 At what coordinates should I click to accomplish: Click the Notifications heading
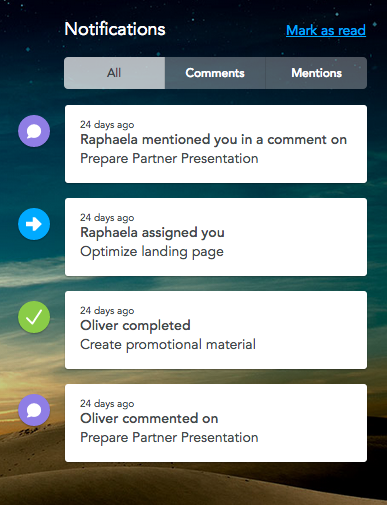coord(115,29)
